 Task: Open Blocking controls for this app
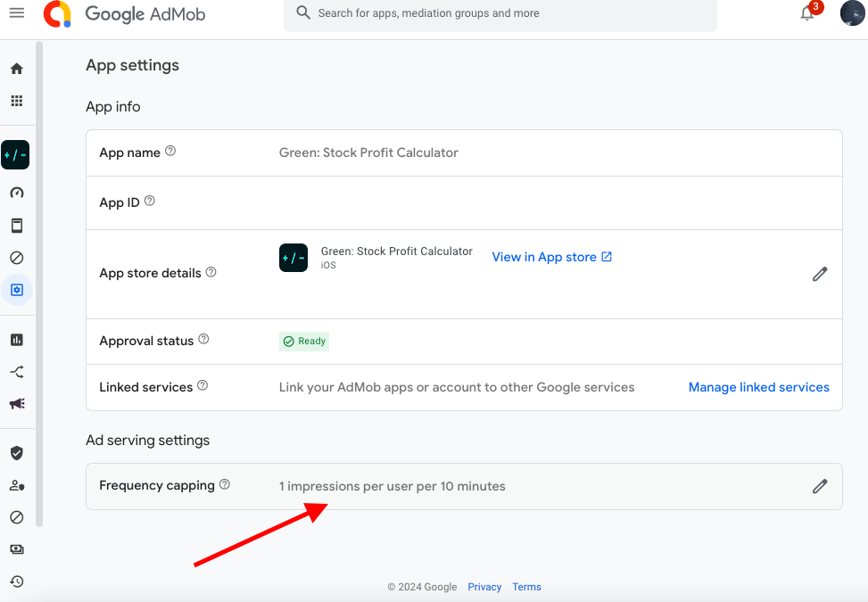(16, 257)
